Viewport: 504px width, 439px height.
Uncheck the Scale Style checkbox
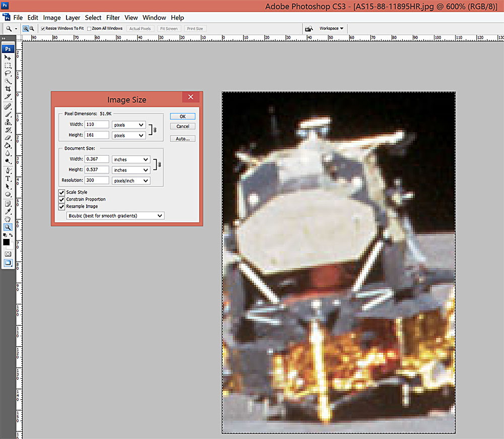[x=61, y=193]
